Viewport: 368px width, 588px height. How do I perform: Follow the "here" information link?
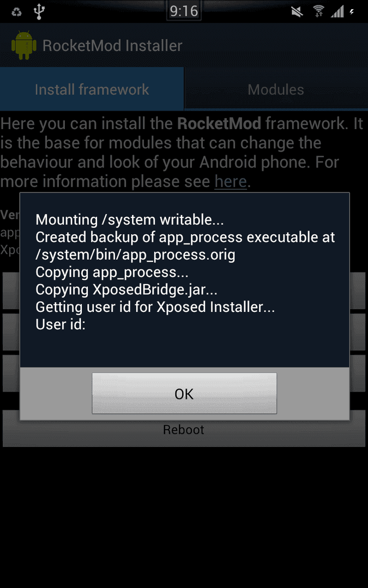(231, 181)
